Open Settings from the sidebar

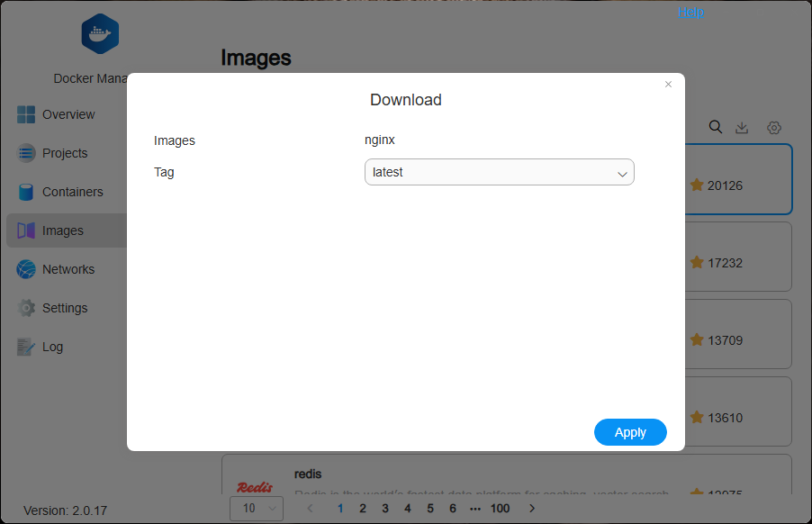coord(65,308)
